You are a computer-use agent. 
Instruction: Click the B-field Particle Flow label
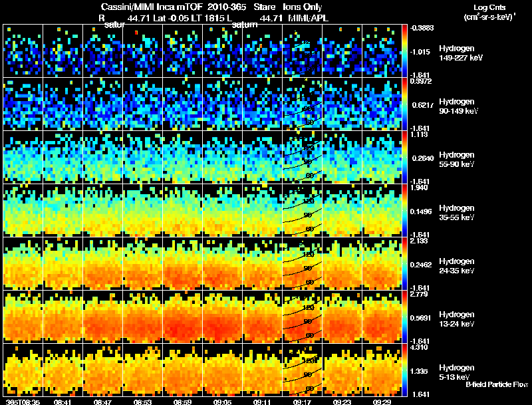[x=497, y=384]
